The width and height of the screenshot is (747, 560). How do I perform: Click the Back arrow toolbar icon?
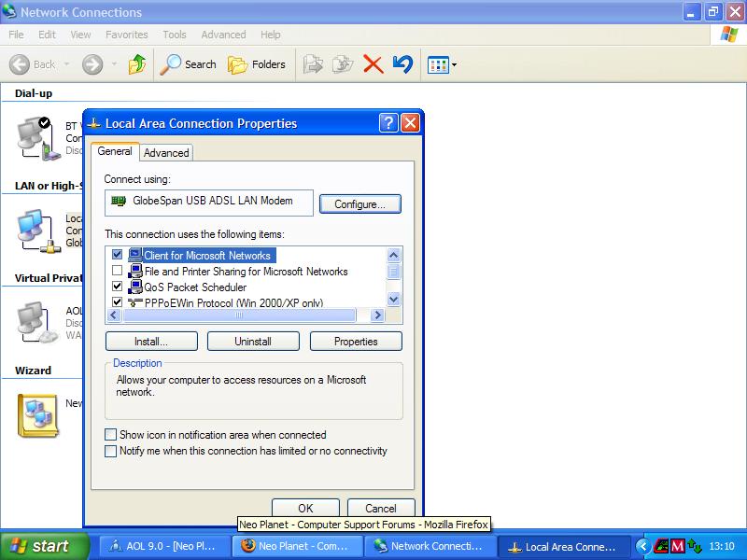point(19,64)
